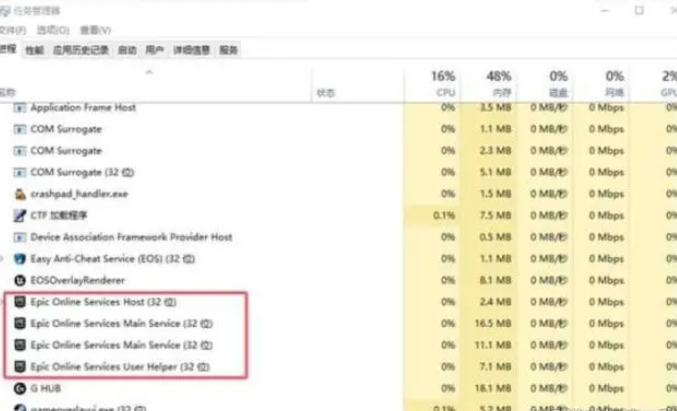677x411 pixels.
Task: Expand the Easy Anti-Cheat Service (EOS) group
Action: [2, 259]
